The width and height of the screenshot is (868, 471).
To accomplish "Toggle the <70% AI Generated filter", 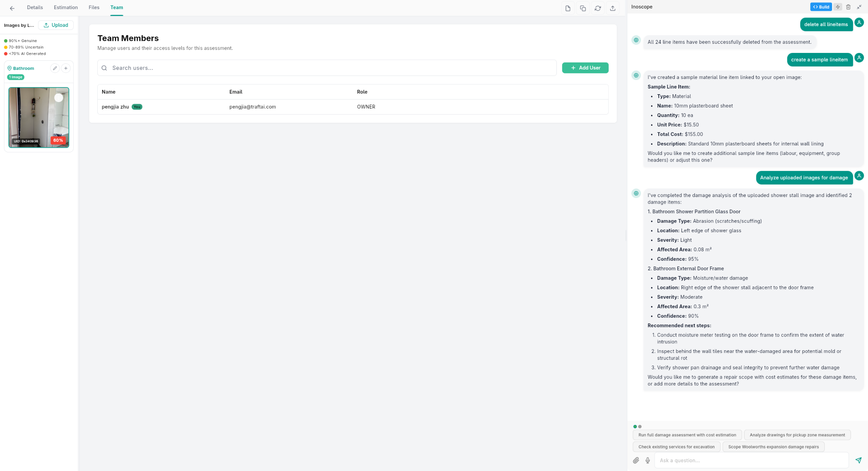I will point(26,53).
